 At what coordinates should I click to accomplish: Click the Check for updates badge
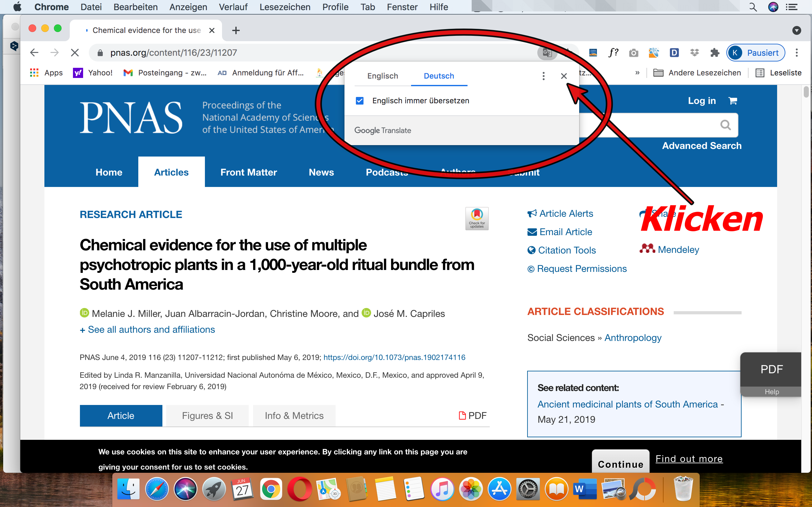476,218
